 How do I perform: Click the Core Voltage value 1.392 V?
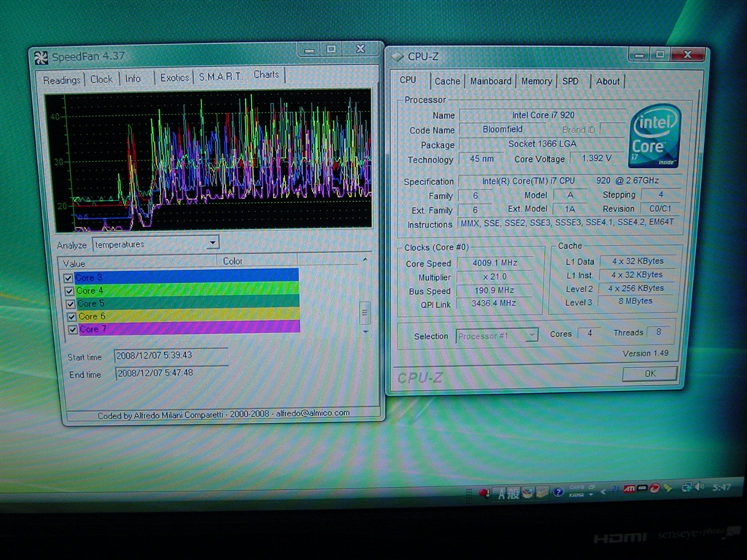click(x=597, y=158)
